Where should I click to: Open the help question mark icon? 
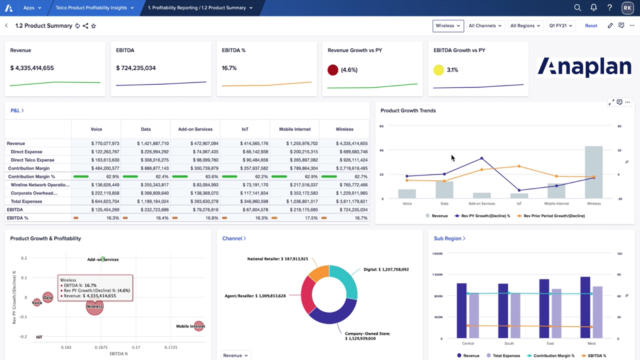(x=609, y=8)
